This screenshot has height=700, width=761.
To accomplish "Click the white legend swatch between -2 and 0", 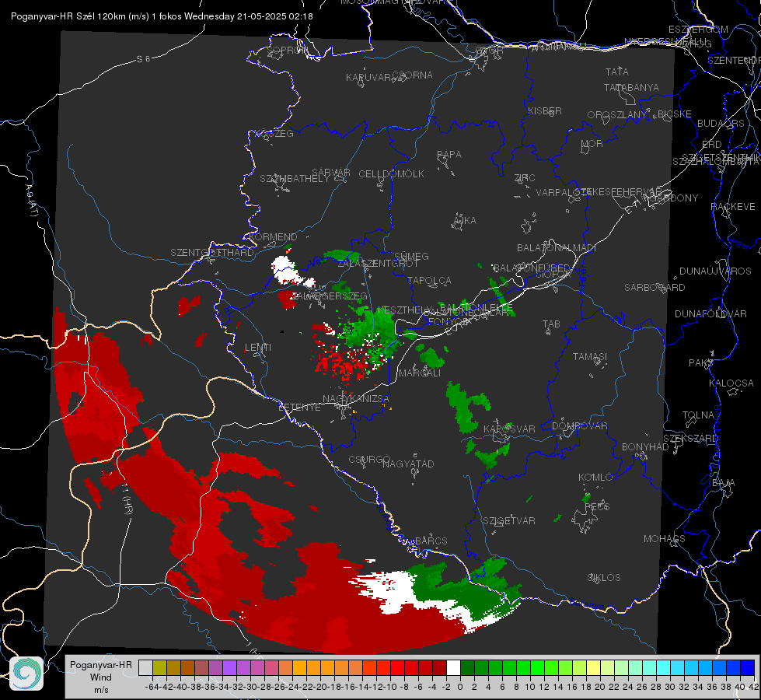I will [x=453, y=667].
